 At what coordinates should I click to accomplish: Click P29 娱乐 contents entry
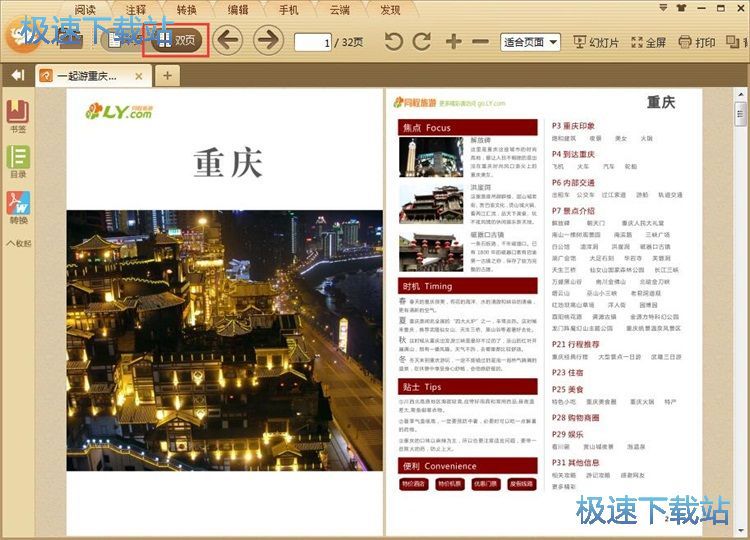coord(567,434)
